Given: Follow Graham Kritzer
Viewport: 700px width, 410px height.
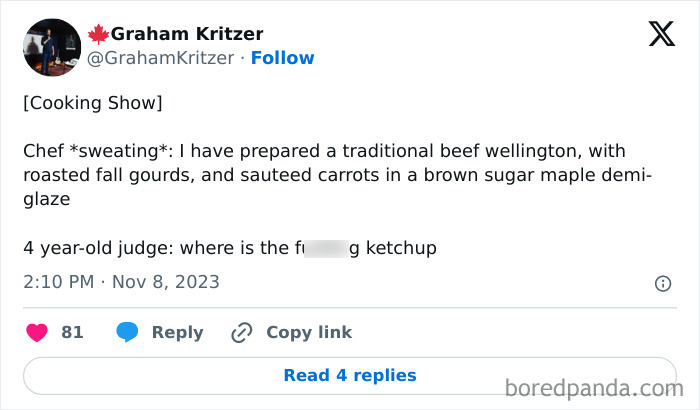Looking at the screenshot, I should click(x=282, y=58).
